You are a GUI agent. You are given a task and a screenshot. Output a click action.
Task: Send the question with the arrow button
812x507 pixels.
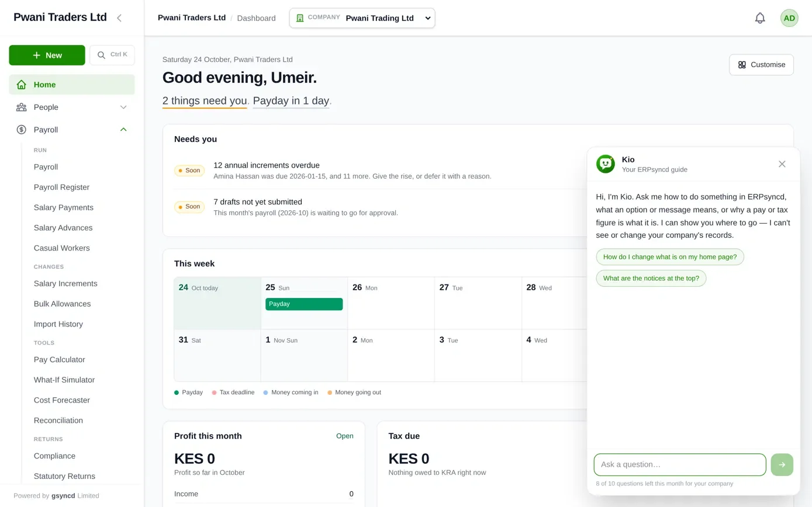point(782,465)
